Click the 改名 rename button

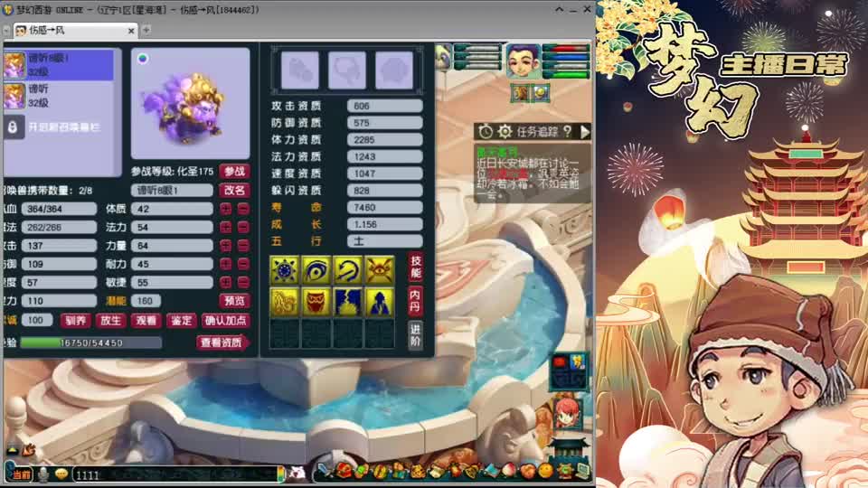pos(234,191)
